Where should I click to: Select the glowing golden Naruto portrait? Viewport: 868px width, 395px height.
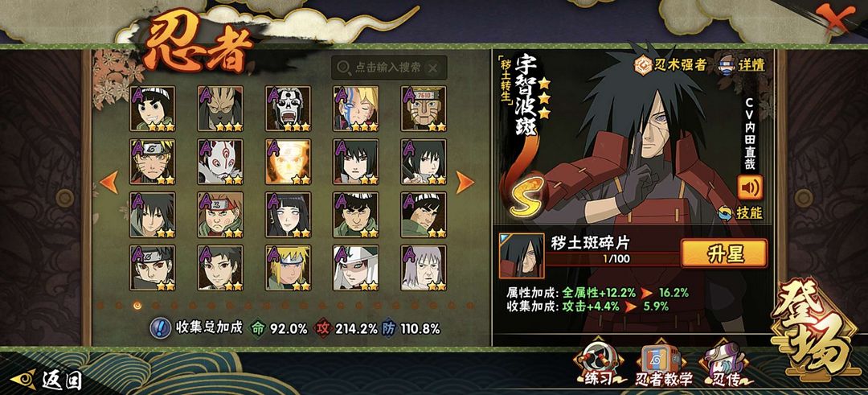tap(288, 162)
